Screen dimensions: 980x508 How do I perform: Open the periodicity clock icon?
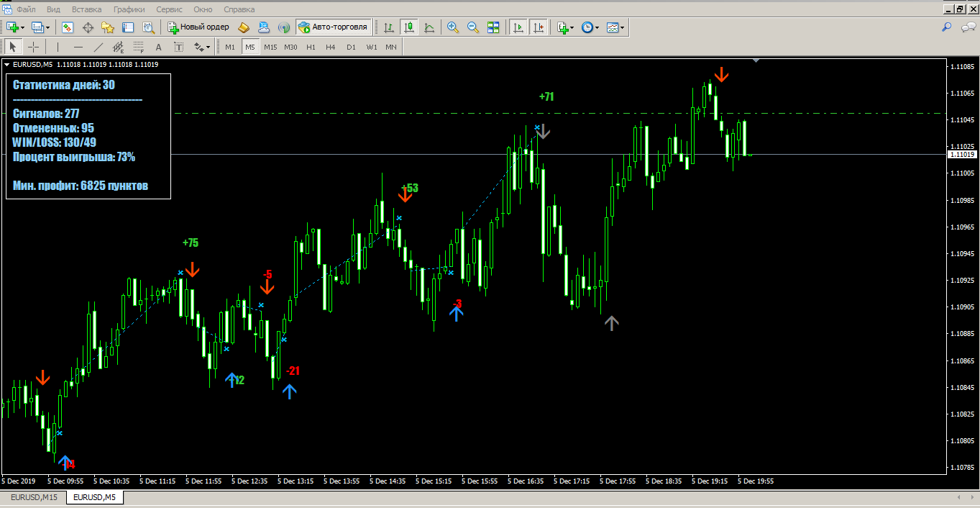[x=587, y=27]
